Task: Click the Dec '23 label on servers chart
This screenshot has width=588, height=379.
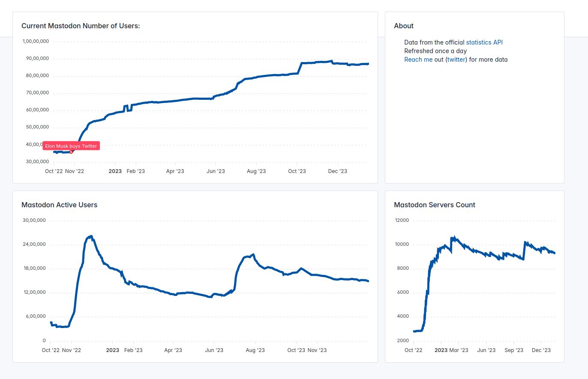Action: (541, 350)
